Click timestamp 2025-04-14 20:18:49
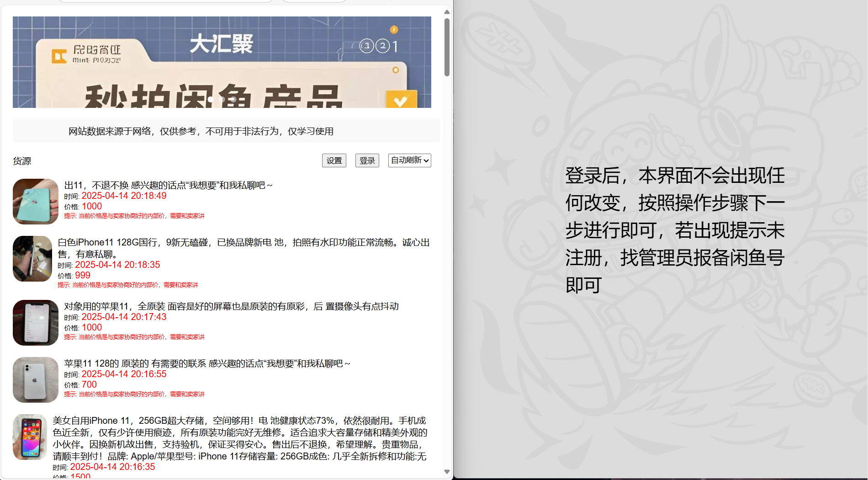Viewport: 868px width, 480px height. [x=124, y=196]
